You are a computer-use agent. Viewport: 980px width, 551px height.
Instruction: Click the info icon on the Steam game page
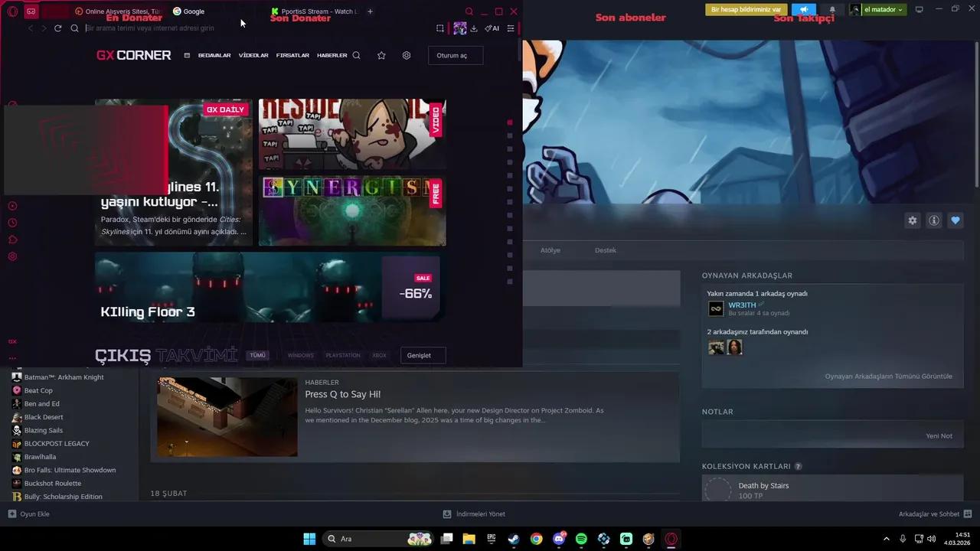tap(933, 220)
